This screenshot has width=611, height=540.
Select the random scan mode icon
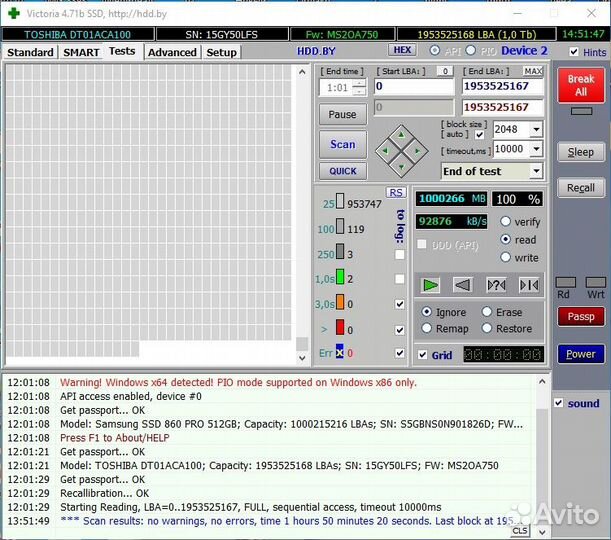point(495,285)
